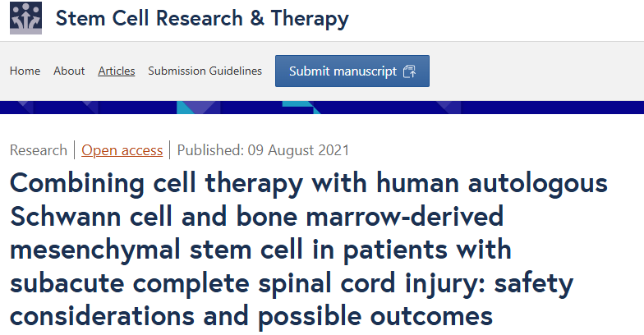Open the underlined Articles menu item
This screenshot has height=335, width=644.
point(117,71)
